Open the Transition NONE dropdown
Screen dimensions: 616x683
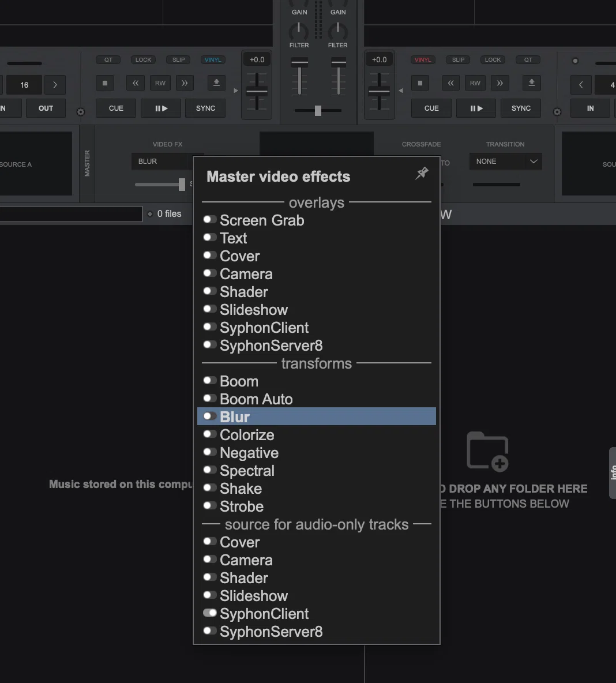point(505,161)
